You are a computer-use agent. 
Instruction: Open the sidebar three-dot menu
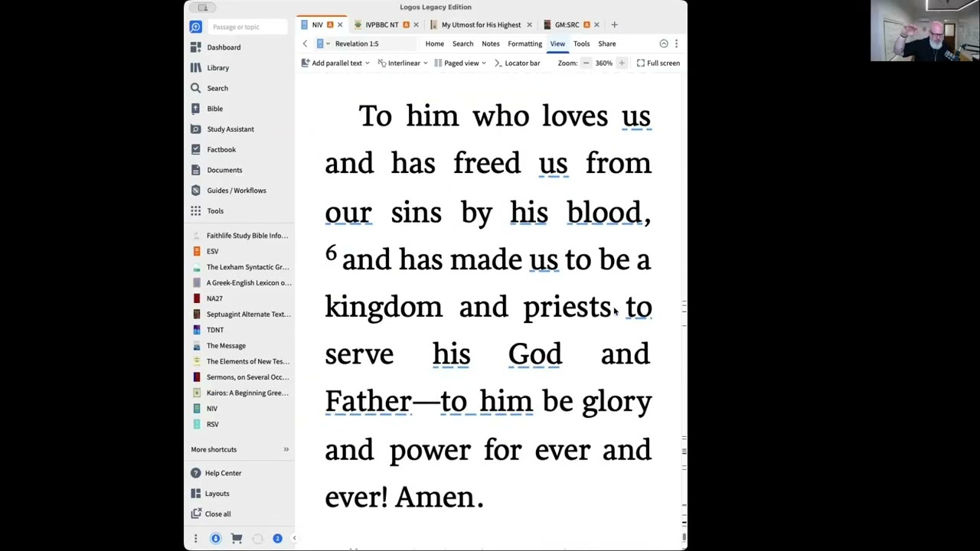click(x=195, y=539)
